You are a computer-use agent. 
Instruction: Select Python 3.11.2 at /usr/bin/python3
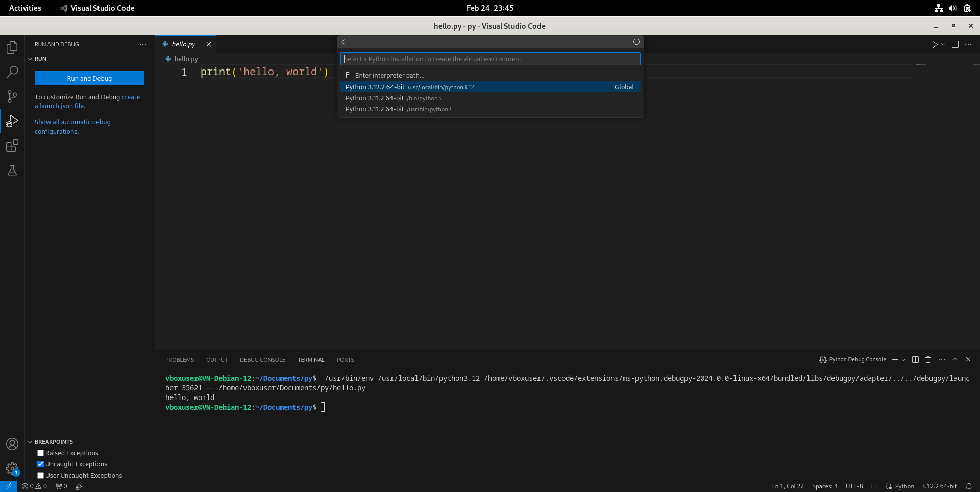(x=490, y=109)
